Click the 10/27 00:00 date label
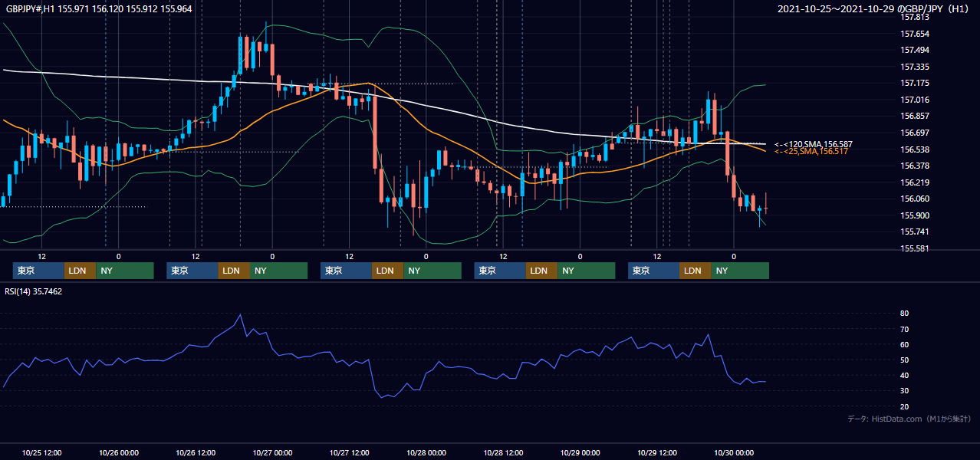 click(272, 452)
